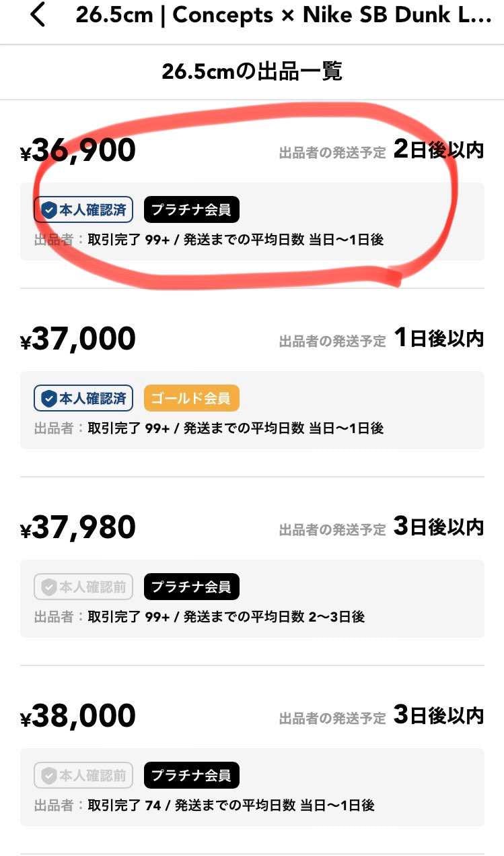Click the blue checkmark verification icon on ¥36,900 listing
504x856 pixels.
[48, 209]
